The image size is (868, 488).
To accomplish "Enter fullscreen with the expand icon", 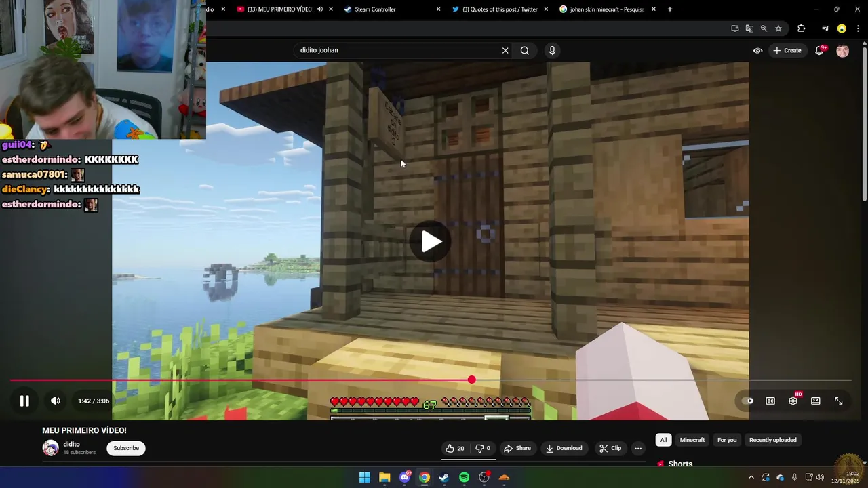I will tap(839, 401).
